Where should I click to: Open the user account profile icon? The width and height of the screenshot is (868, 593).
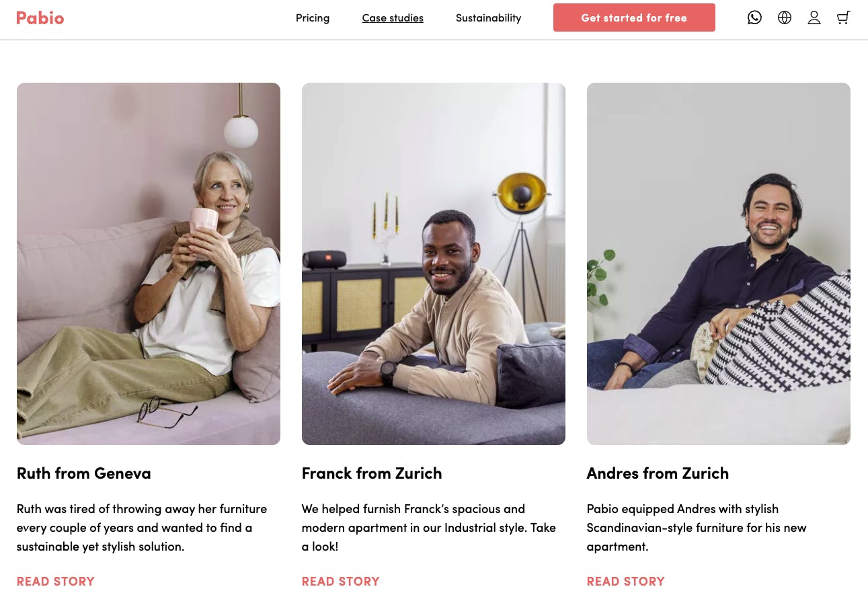[x=814, y=17]
